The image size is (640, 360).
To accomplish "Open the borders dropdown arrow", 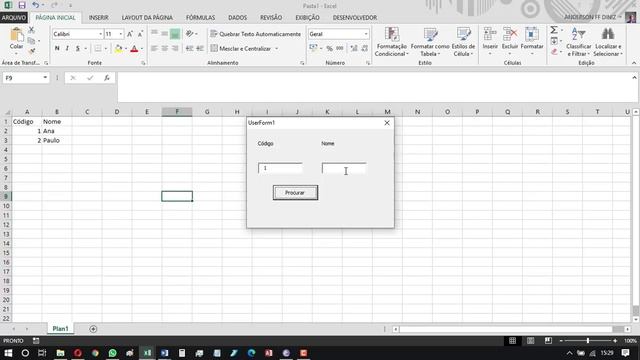I will point(105,49).
